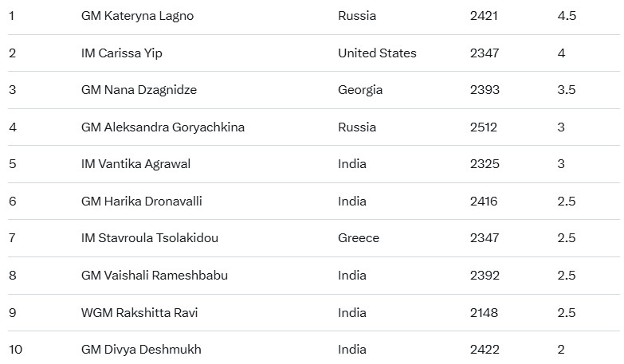Screen dimensions: 624x364
Task: Select the Georgia country cell
Action: 360,90
